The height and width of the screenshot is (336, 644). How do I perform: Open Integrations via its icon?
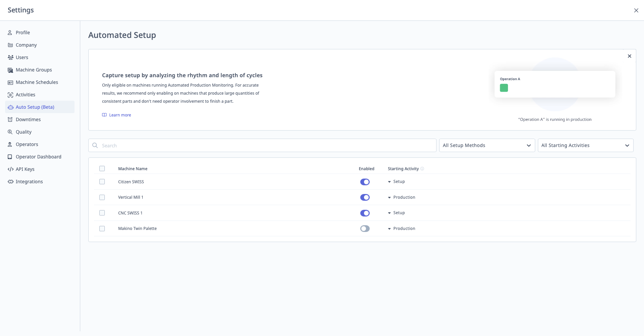coord(10,182)
